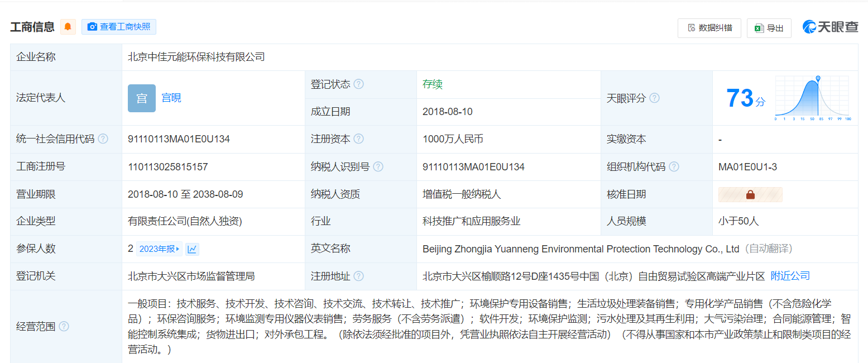Viewport: 868px width, 363px height.
Task: Open legal representative 宫晛 link
Action: [171, 98]
